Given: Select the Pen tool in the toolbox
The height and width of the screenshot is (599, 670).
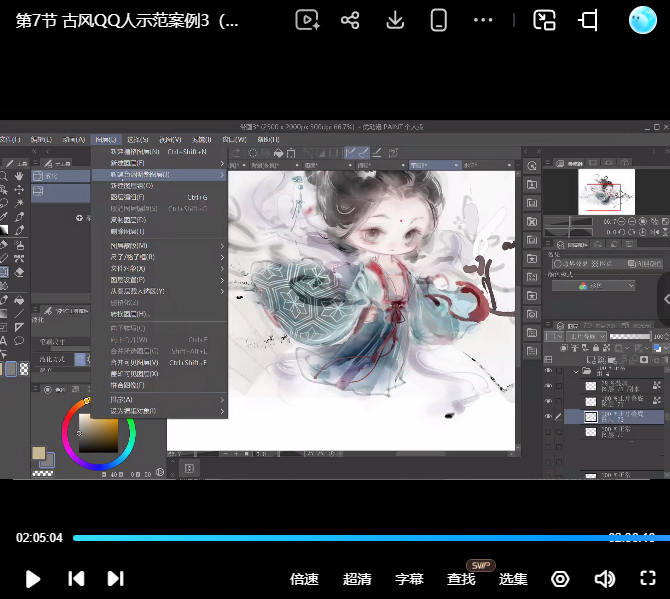Looking at the screenshot, I should 19,217.
